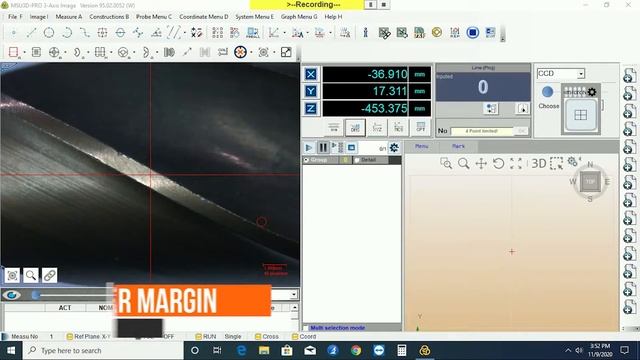Viewport: 640px width, 360px height.
Task: Open the Constructions B menu
Action: coord(109,17)
